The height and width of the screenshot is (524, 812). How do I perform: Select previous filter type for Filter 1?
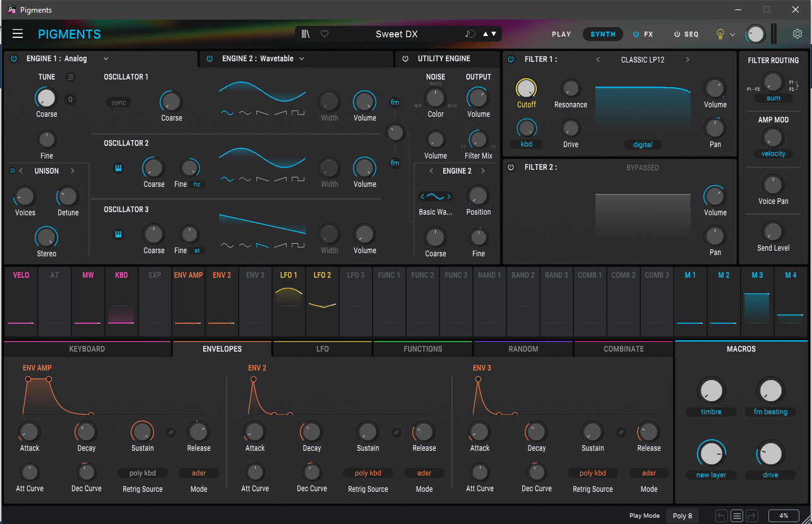click(x=598, y=60)
